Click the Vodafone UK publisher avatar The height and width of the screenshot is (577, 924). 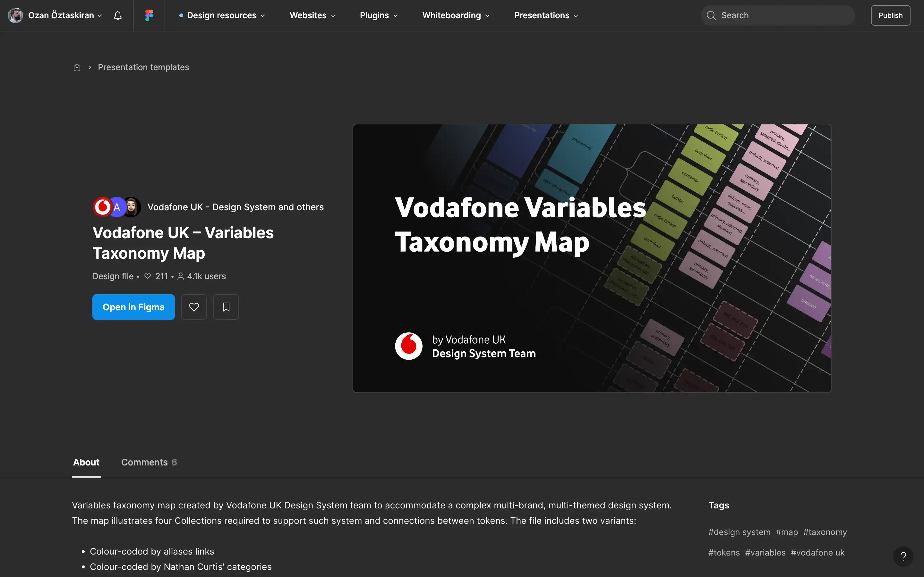click(x=102, y=206)
